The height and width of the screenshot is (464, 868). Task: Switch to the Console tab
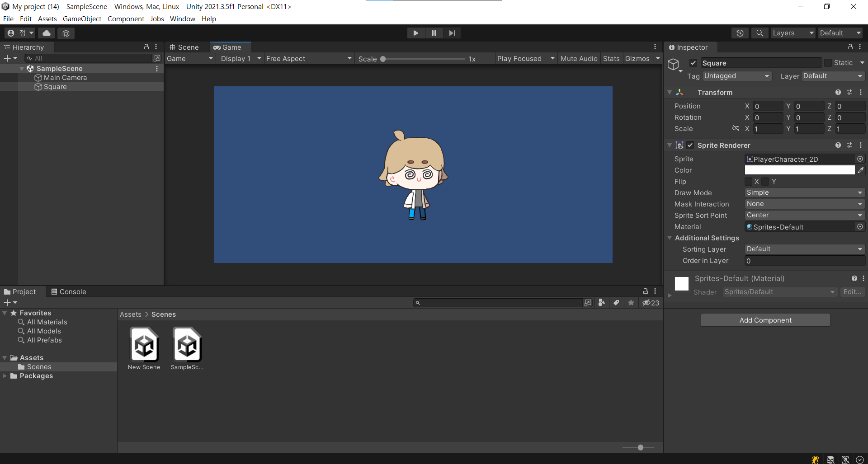(x=69, y=292)
